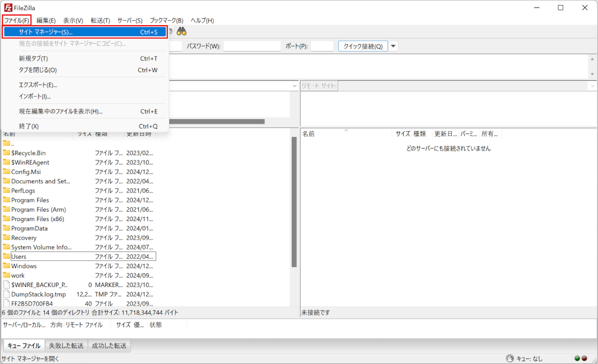Click the red activity indicator light
Image resolution: width=598 pixels, height=364 pixels.
[x=584, y=359]
